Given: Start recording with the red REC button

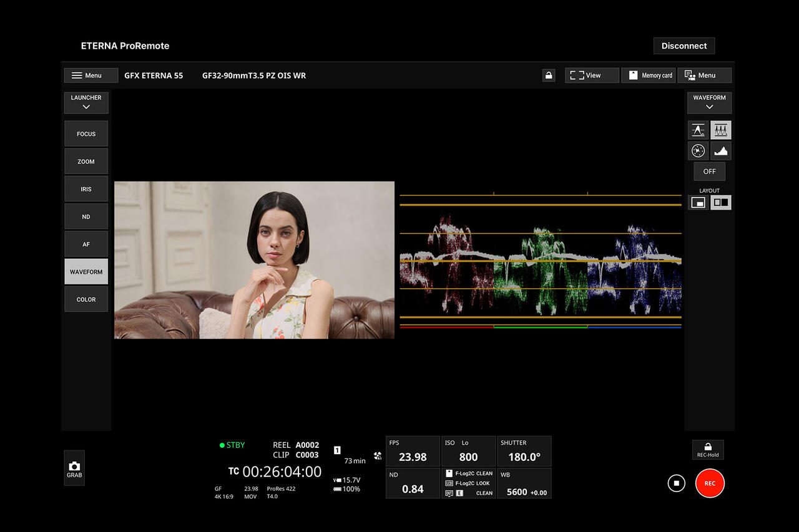Looking at the screenshot, I should (x=710, y=483).
